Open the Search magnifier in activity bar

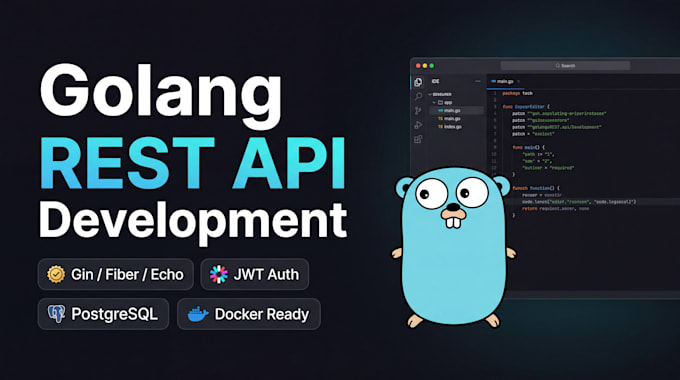tap(418, 96)
